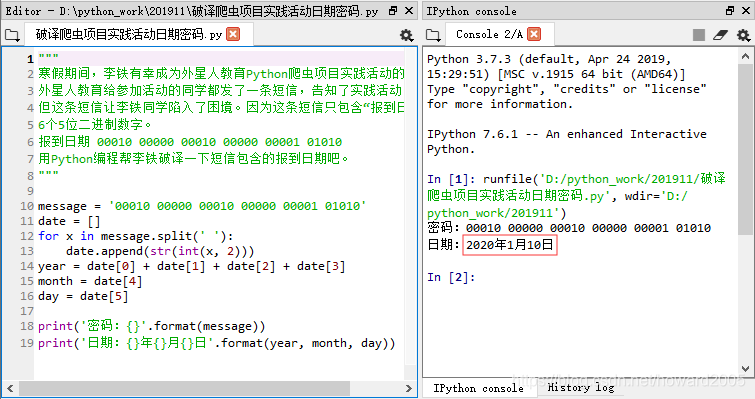Click comment line 7 用Python编程帮李铁破译
This screenshot has width=755, height=399.
(x=193, y=158)
